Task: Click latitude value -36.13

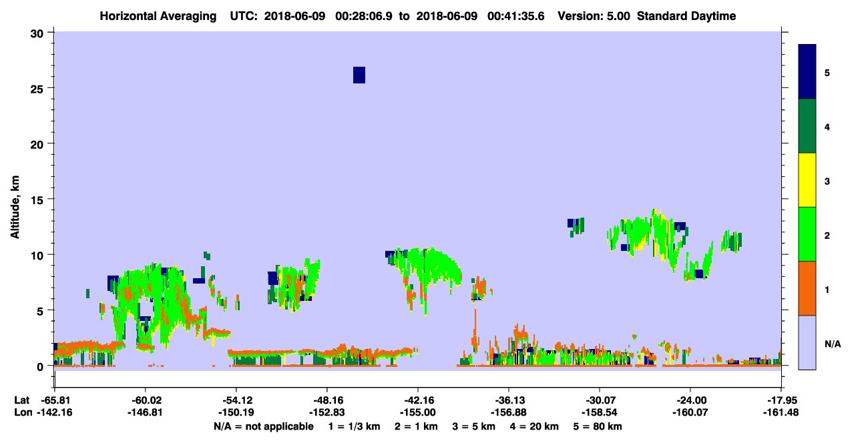Action: 508,400
